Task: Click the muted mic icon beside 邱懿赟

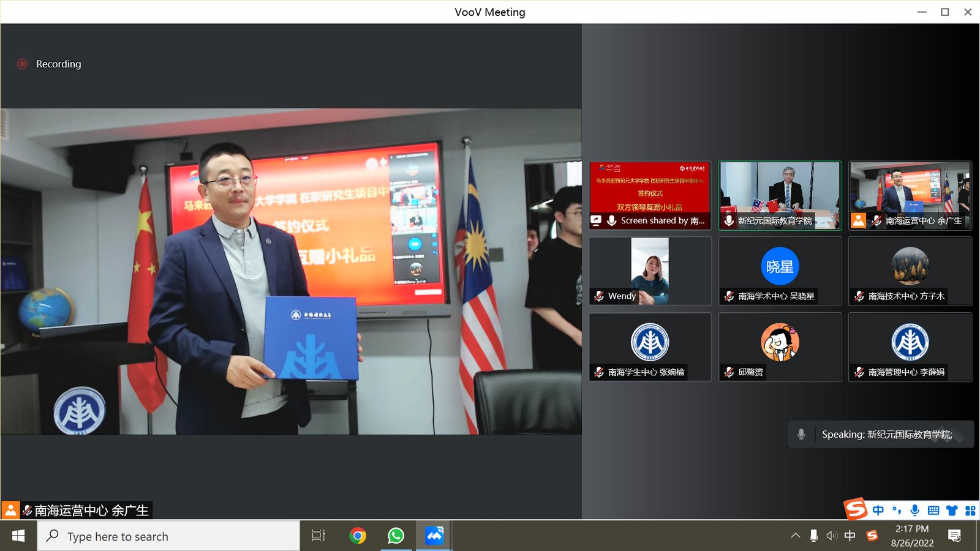Action: [729, 372]
